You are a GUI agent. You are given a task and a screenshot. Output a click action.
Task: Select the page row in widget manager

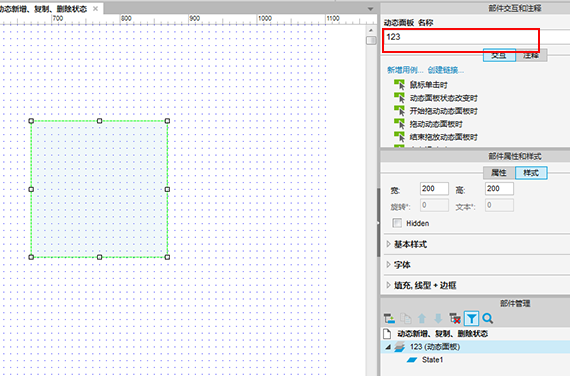pyautogui.click(x=475, y=333)
